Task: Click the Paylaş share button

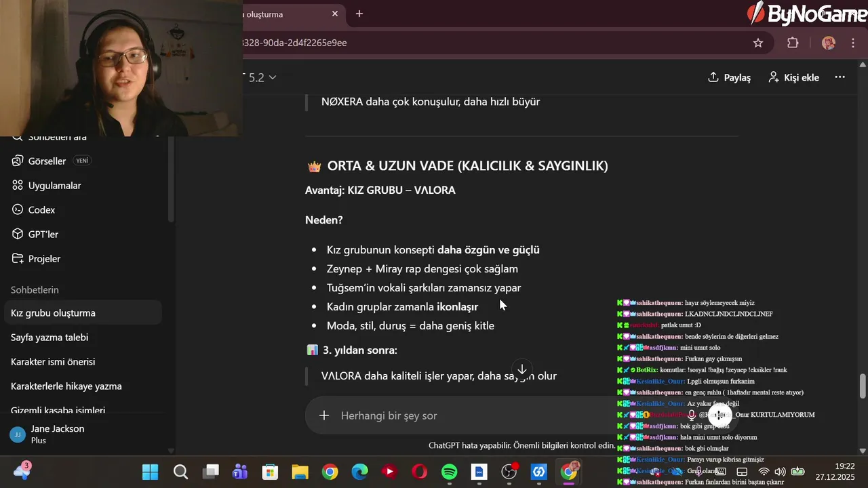Action: [729, 77]
